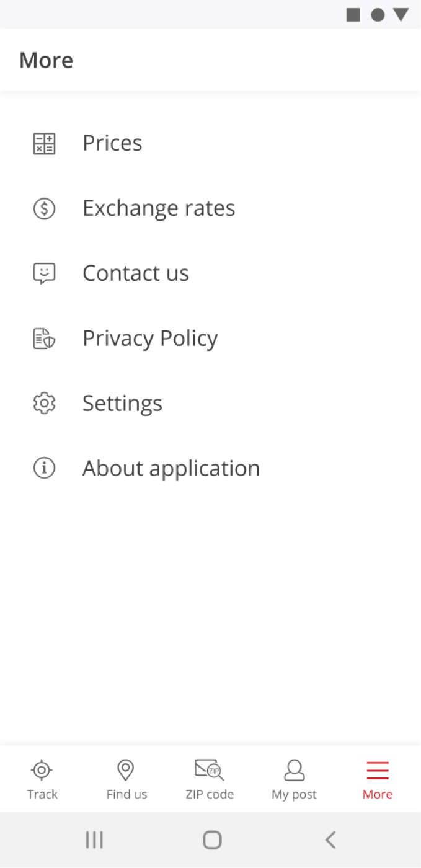
Task: Open the Privacy Policy text link
Action: click(150, 339)
